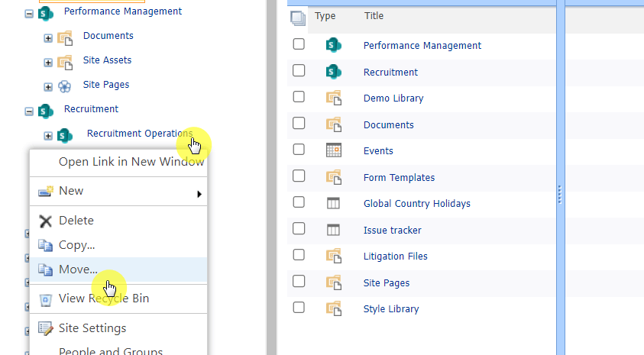Click the Site Pages icon in the tree
Image resolution: width=644 pixels, height=355 pixels.
pos(64,86)
